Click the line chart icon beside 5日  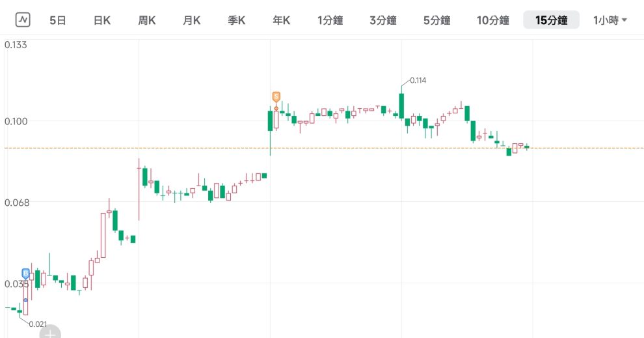tap(23, 20)
